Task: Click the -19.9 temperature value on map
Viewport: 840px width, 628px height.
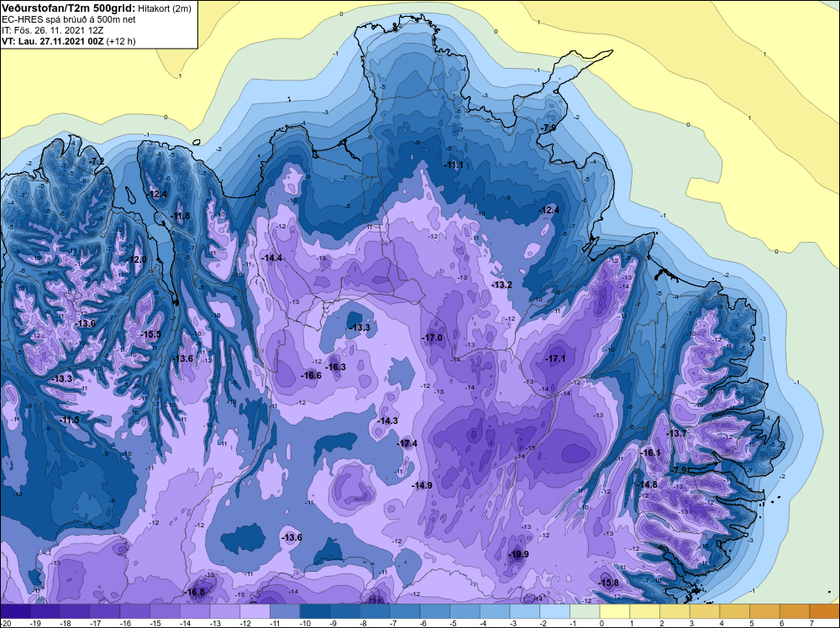Action: (x=518, y=554)
